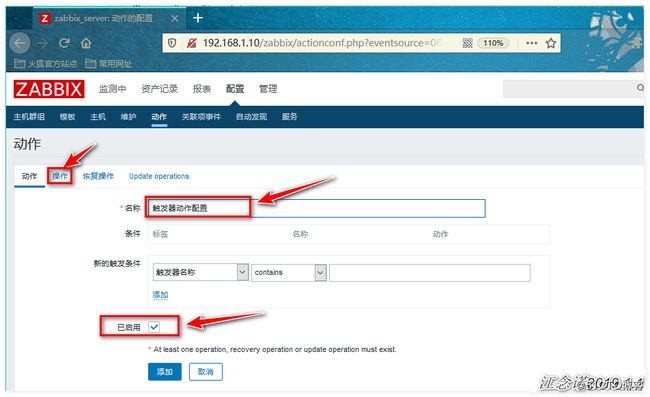Viewport: 650px width, 397px height.
Task: Click the blue 添加 submit button
Action: point(165,372)
